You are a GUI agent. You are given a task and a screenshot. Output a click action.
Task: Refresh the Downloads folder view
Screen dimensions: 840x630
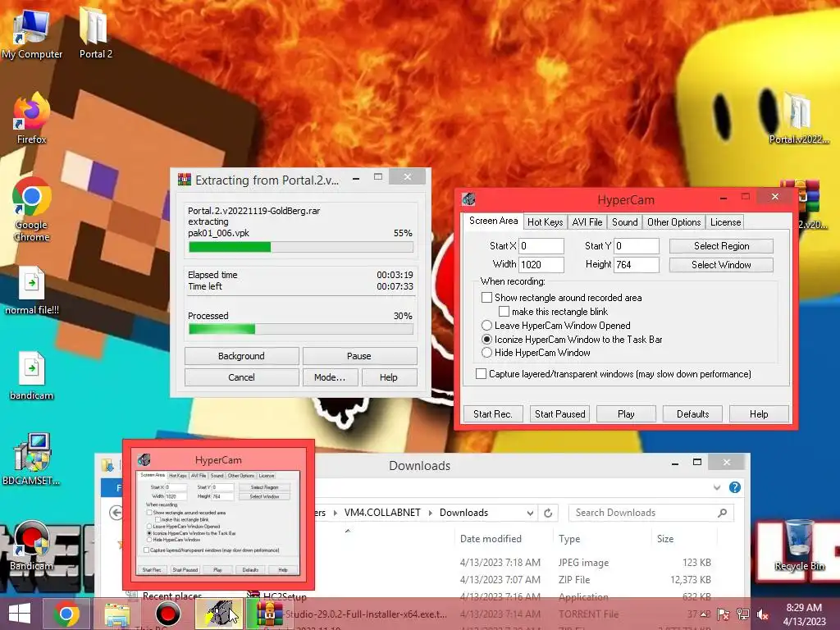click(x=548, y=514)
